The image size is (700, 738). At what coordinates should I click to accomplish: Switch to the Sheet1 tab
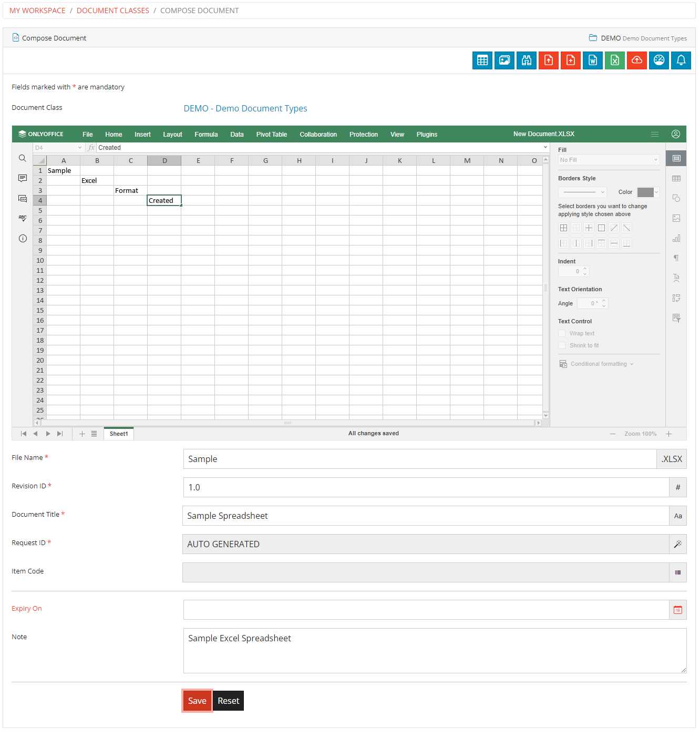[x=118, y=433]
